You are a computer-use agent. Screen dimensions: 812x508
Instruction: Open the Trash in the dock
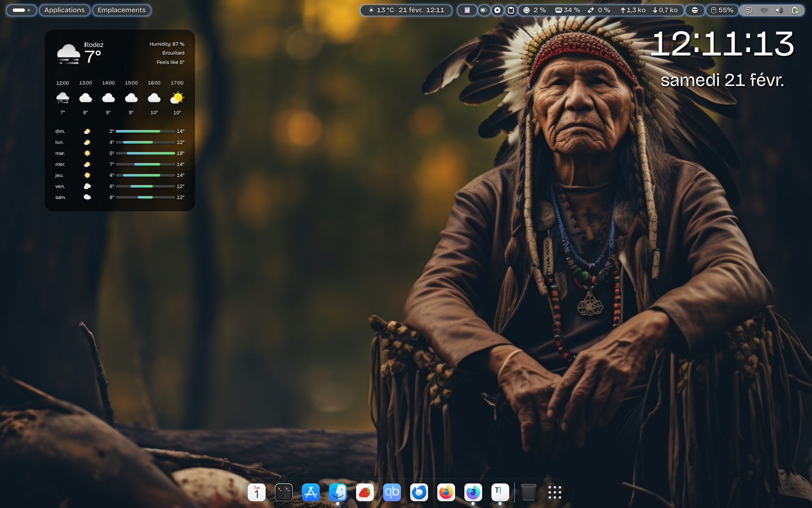(x=528, y=492)
